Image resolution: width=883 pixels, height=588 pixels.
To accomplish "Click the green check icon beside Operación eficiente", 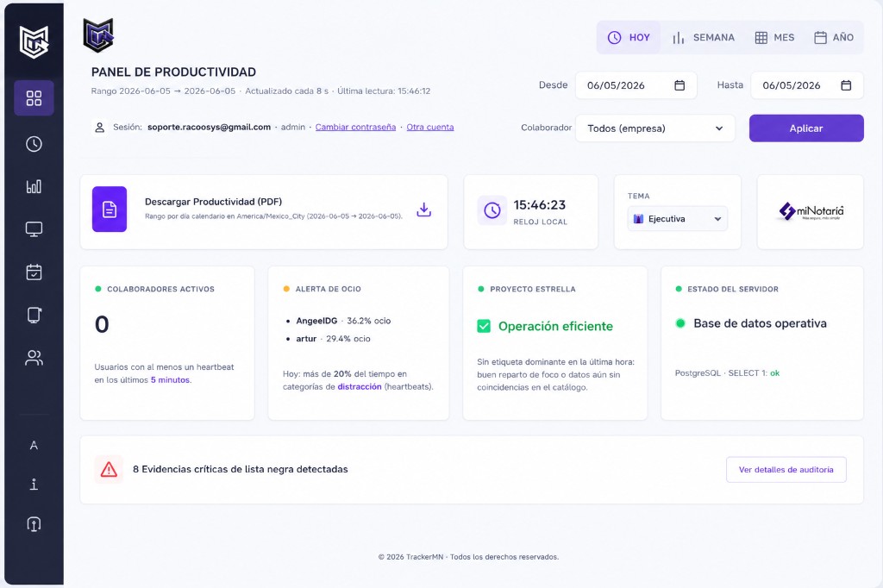I will pos(484,326).
